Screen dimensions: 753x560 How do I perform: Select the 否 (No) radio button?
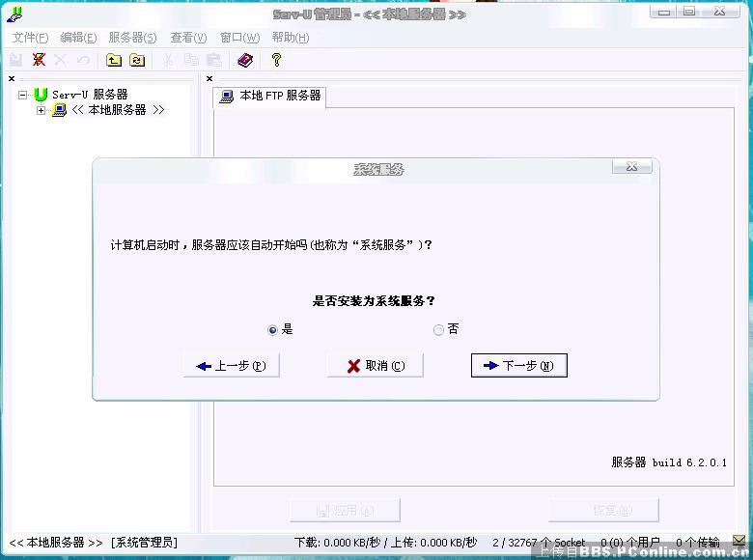439,330
